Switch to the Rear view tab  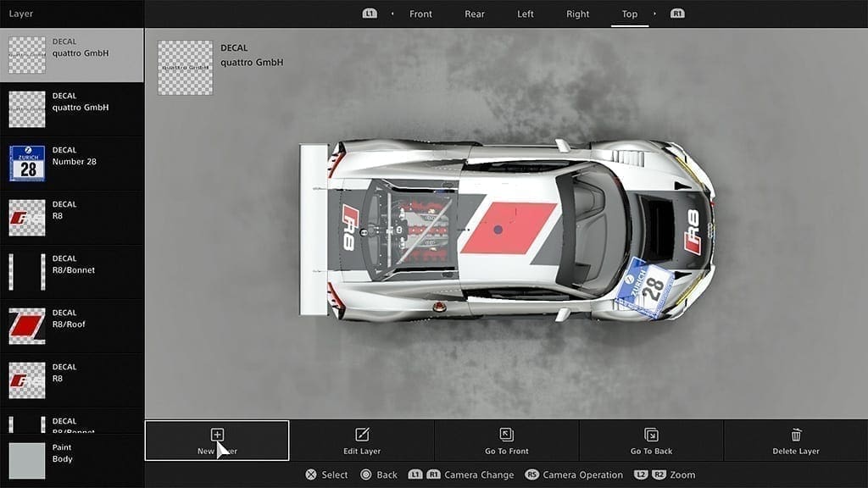(x=476, y=14)
